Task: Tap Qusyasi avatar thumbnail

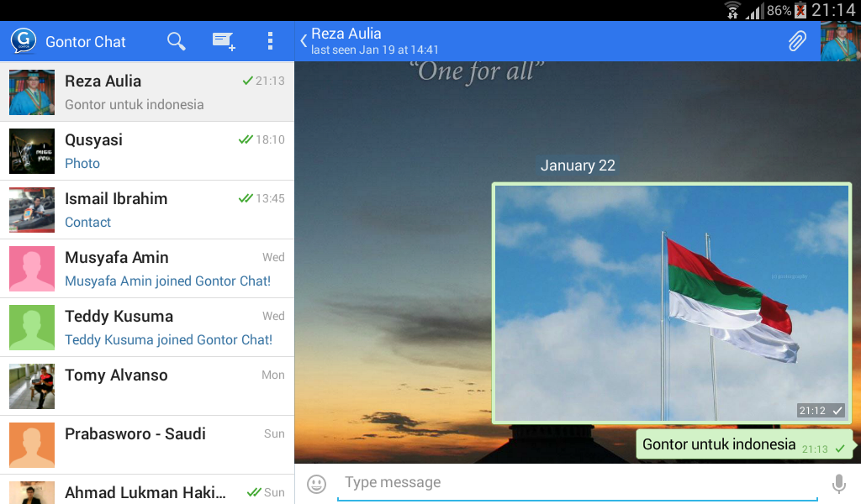Action: coord(32,151)
